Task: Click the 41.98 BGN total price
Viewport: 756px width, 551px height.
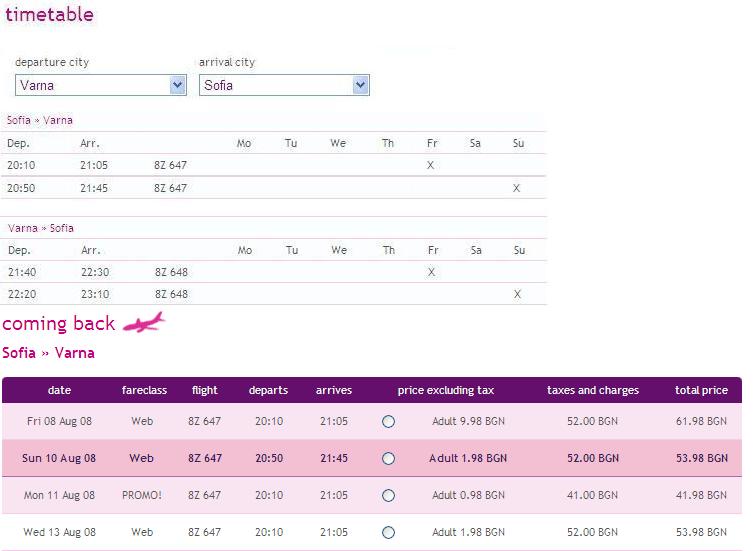Action: [x=701, y=496]
